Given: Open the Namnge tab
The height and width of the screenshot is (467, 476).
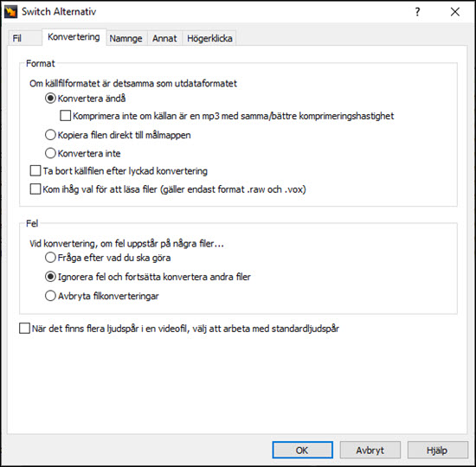Looking at the screenshot, I should click(x=126, y=38).
